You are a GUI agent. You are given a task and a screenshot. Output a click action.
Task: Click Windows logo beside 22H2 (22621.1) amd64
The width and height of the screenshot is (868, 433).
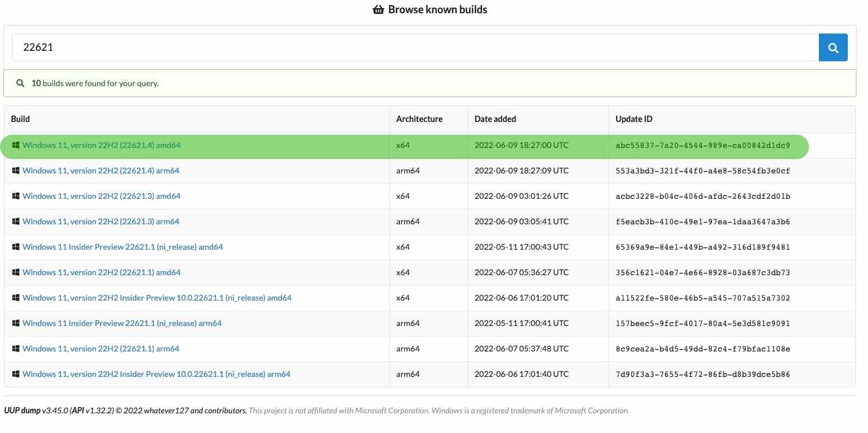point(16,272)
